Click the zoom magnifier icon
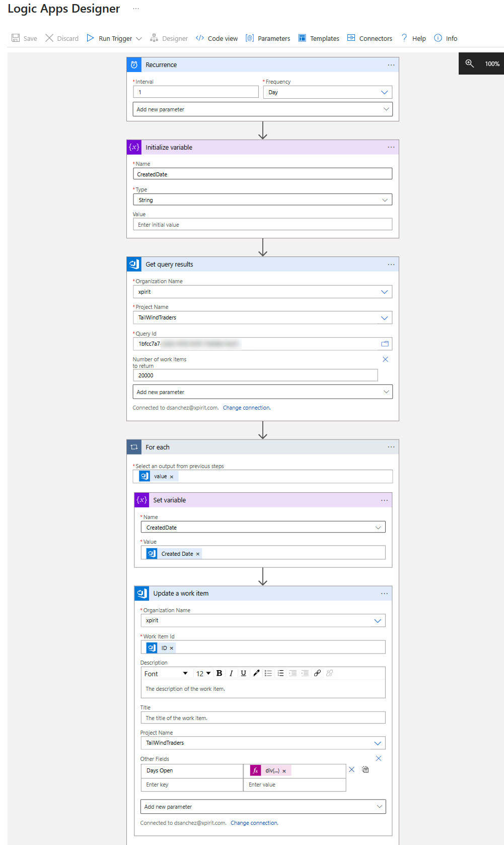This screenshot has height=845, width=504. coord(469,63)
